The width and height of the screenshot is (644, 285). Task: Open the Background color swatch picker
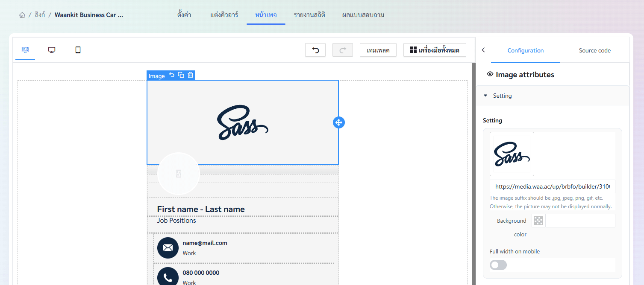[x=538, y=221]
